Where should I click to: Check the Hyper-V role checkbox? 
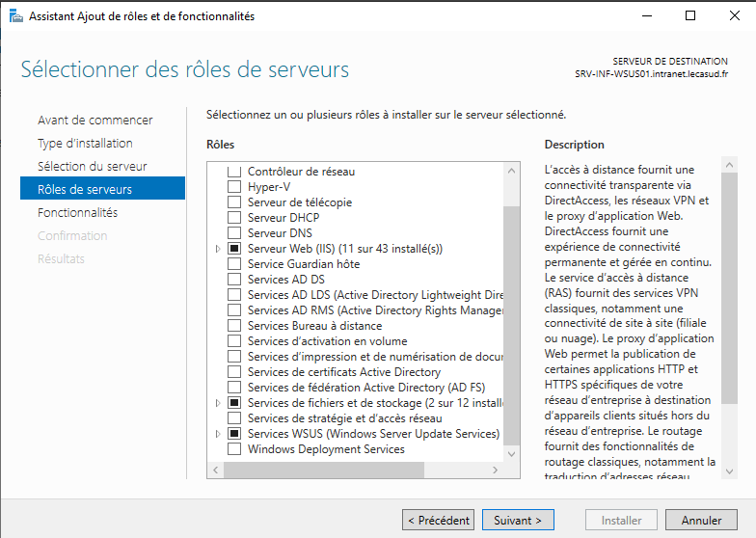(x=233, y=187)
